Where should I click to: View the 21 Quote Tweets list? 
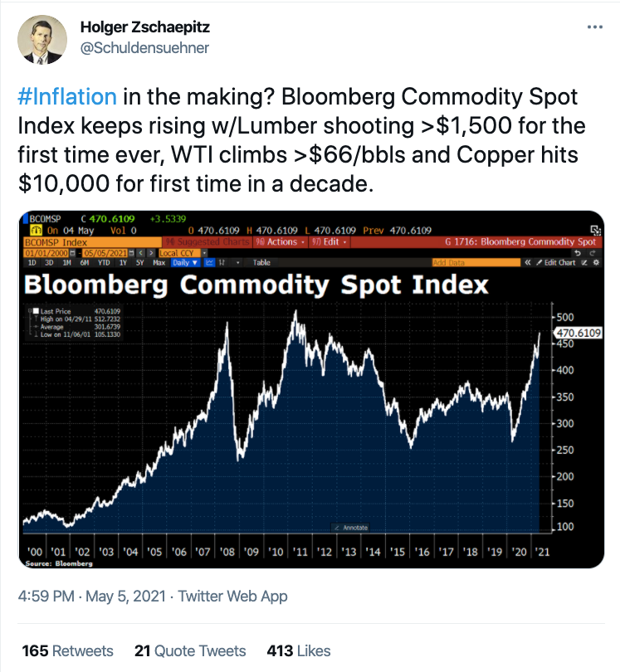coord(190,650)
